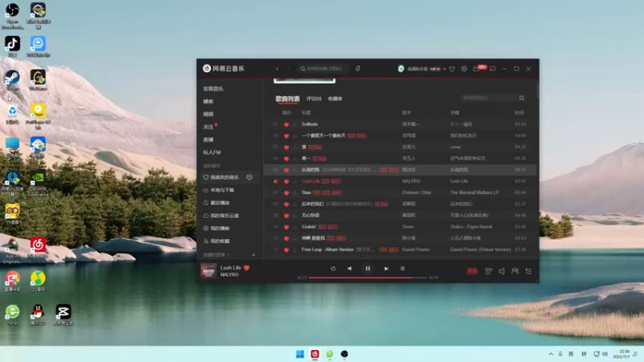The width and height of the screenshot is (644, 362).
Task: Open 最近播放 in sidebar
Action: 220,203
